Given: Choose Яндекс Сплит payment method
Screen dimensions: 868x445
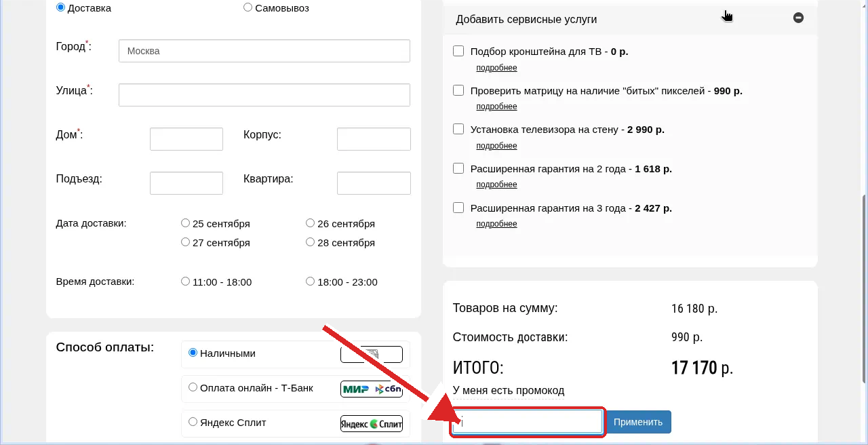Looking at the screenshot, I should point(193,421).
